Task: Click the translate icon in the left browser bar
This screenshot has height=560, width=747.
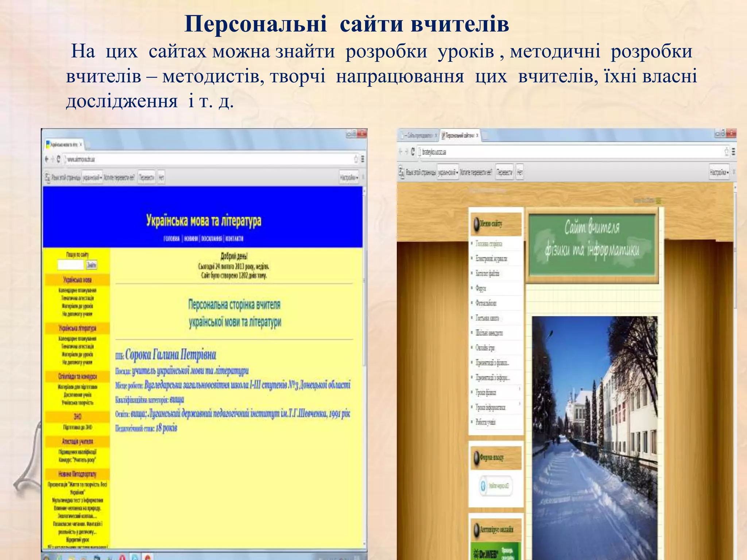Action: pos(47,178)
